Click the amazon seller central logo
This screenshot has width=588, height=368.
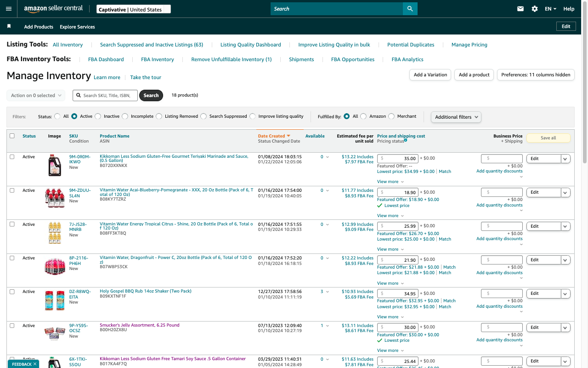[53, 9]
